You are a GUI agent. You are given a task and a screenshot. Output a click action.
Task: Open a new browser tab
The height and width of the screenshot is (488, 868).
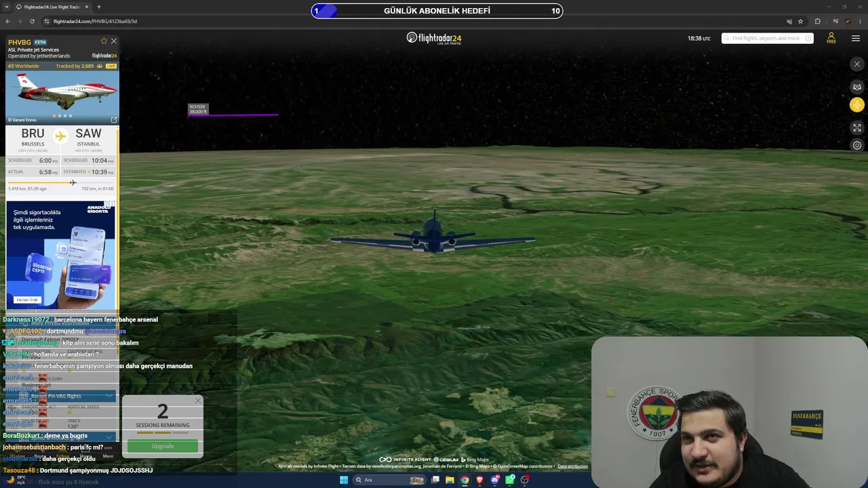point(98,7)
